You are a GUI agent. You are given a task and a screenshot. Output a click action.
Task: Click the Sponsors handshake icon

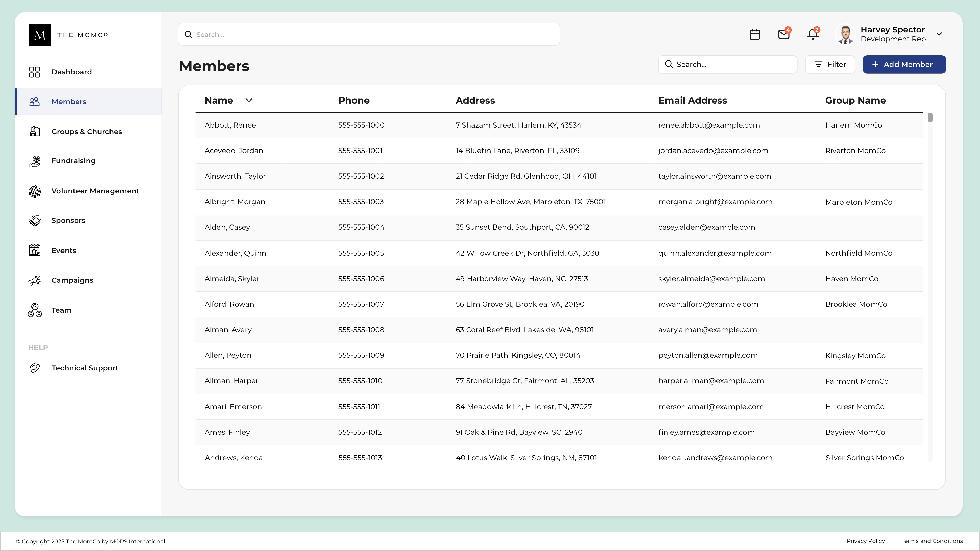(35, 221)
